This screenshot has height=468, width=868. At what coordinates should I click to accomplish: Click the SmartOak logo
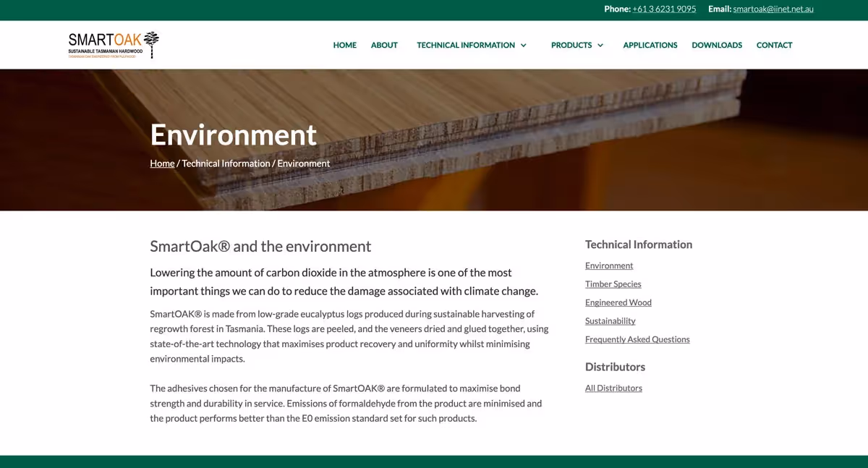[114, 45]
